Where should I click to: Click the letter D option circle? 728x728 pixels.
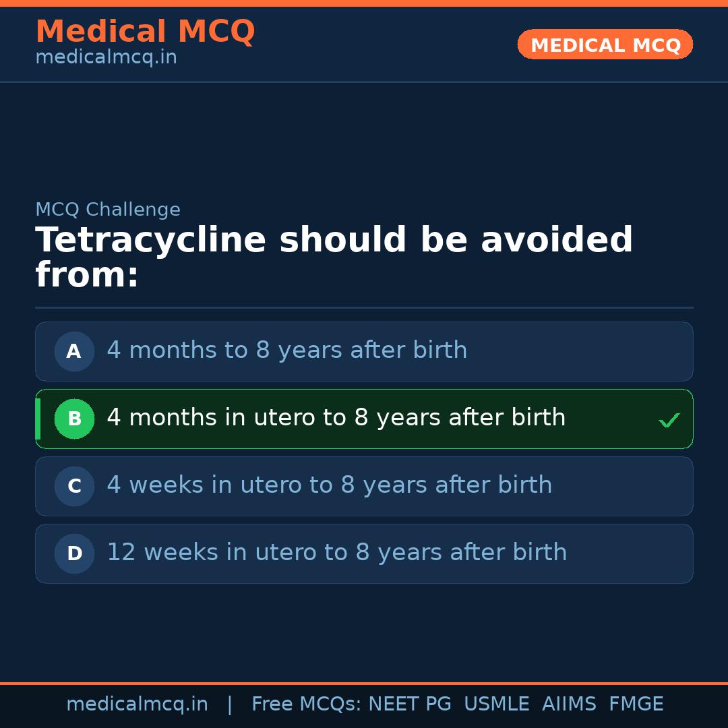[x=74, y=553]
